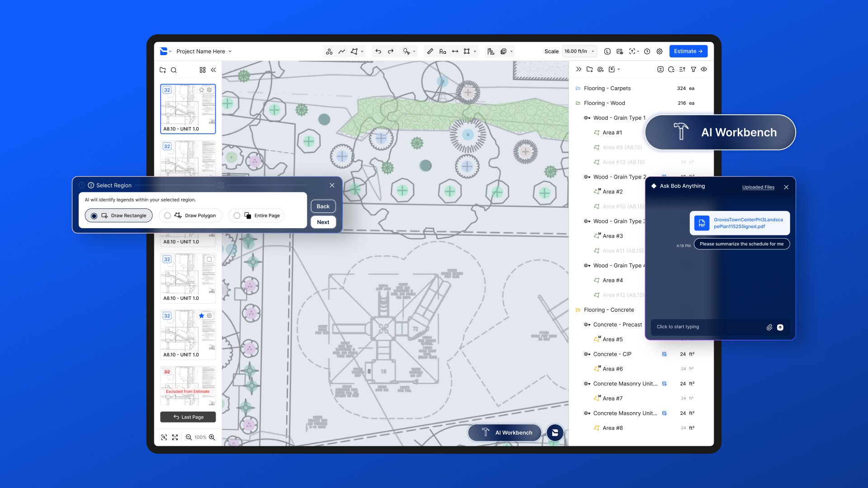Switch pages panel to grid view

pos(203,70)
